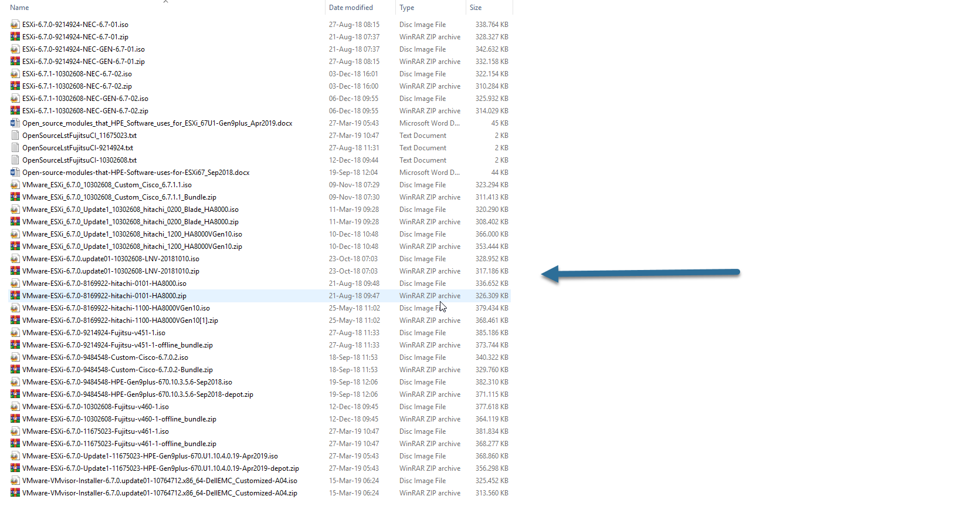The image size is (980, 506).
Task: Select the text file icon for OpenSourceLstFujitsuCl-10302608.txt
Action: pos(15,160)
